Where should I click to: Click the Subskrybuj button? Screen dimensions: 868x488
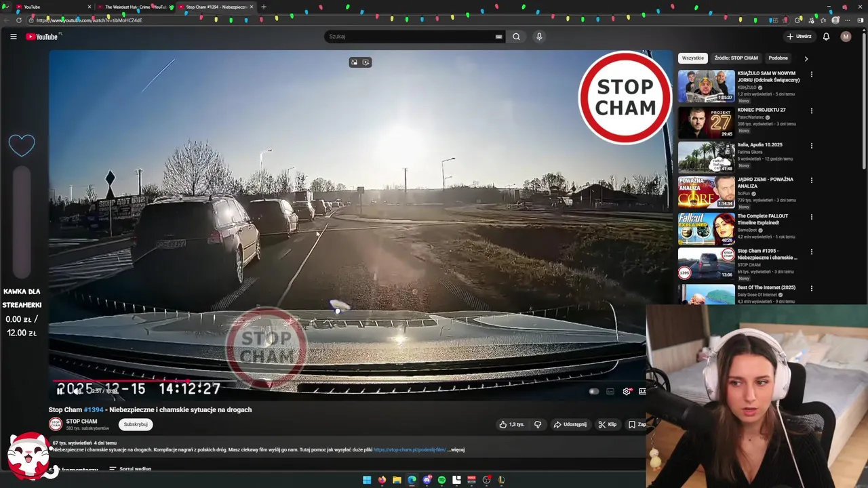click(x=136, y=424)
